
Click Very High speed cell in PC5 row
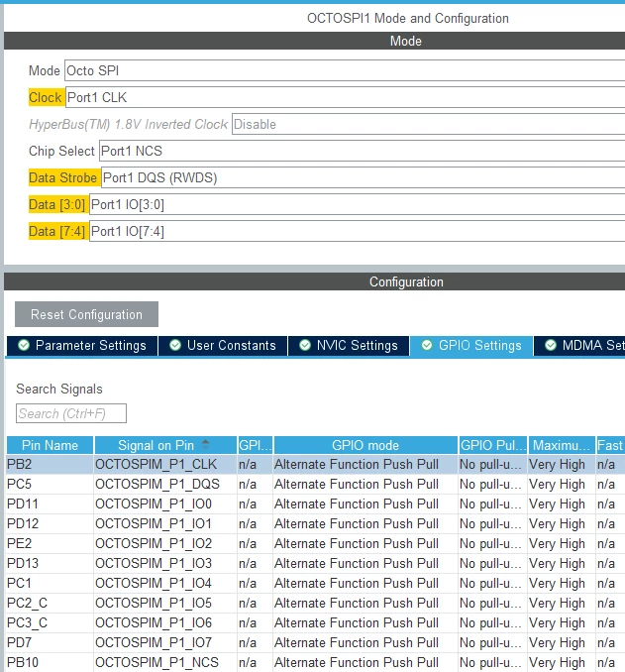[x=562, y=485]
